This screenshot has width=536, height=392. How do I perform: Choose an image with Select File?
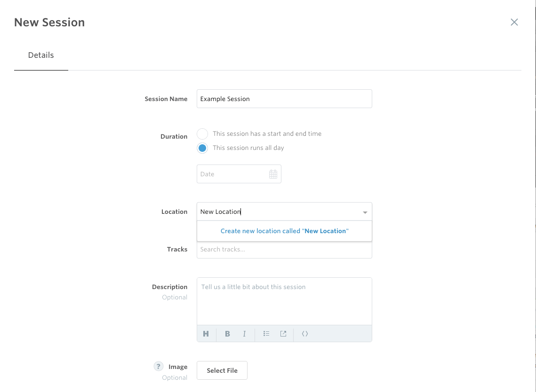222,370
